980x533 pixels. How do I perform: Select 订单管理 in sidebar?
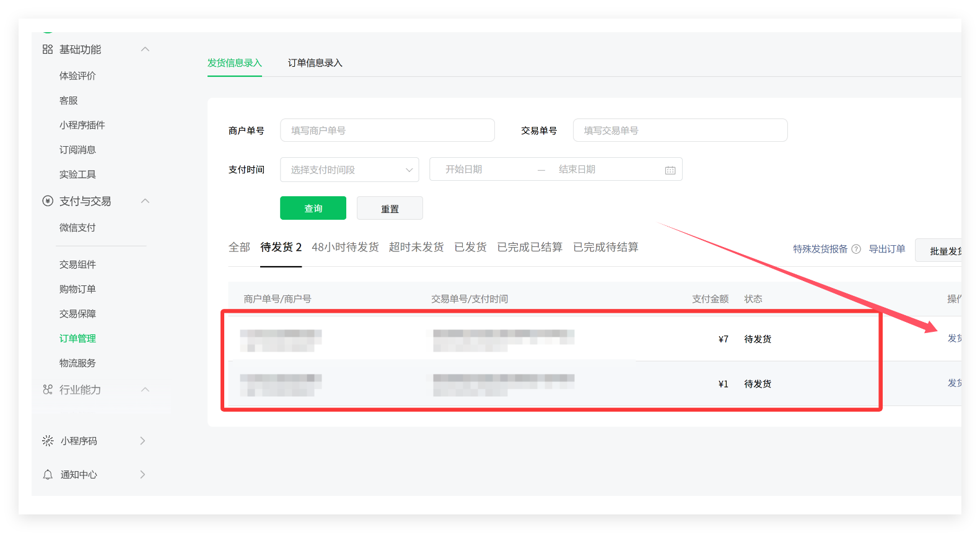[x=77, y=339]
